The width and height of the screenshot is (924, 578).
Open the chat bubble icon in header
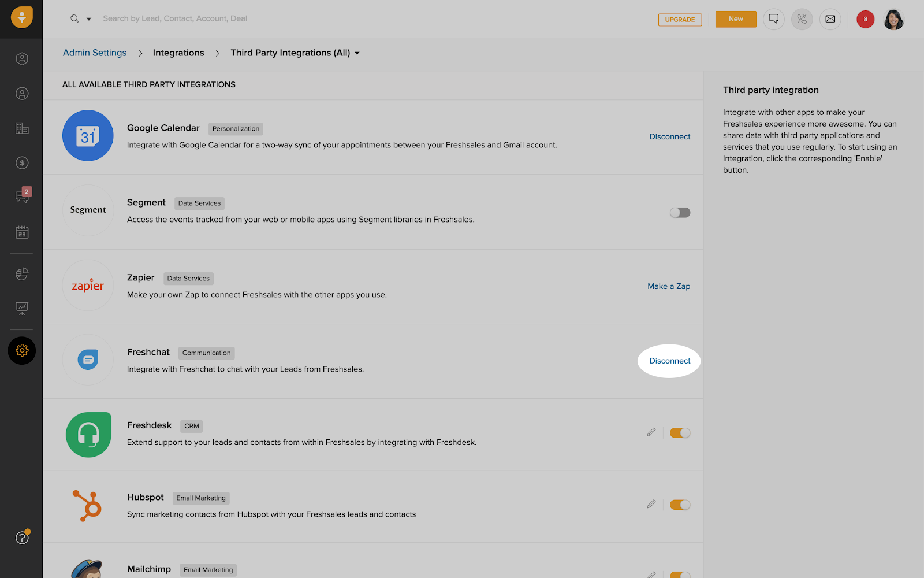[x=774, y=19]
